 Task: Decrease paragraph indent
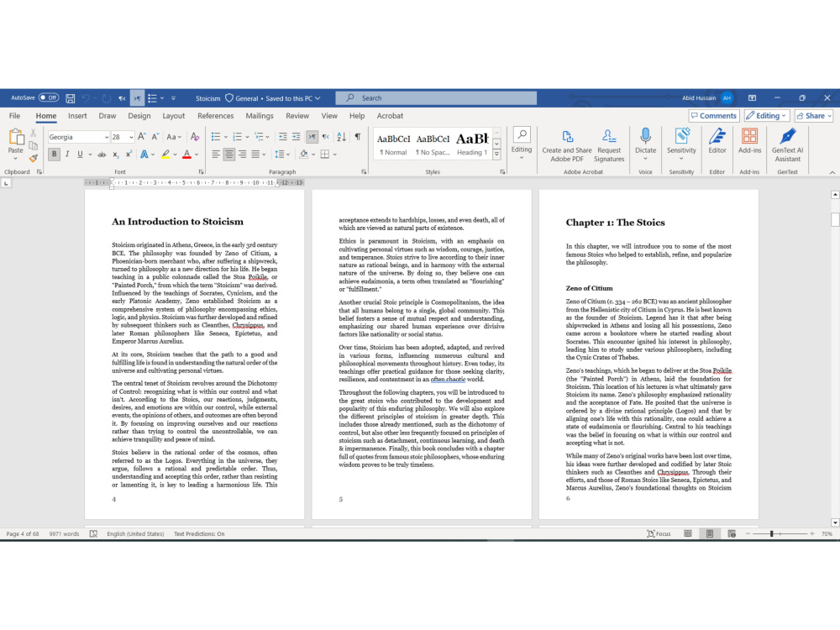coord(283,137)
